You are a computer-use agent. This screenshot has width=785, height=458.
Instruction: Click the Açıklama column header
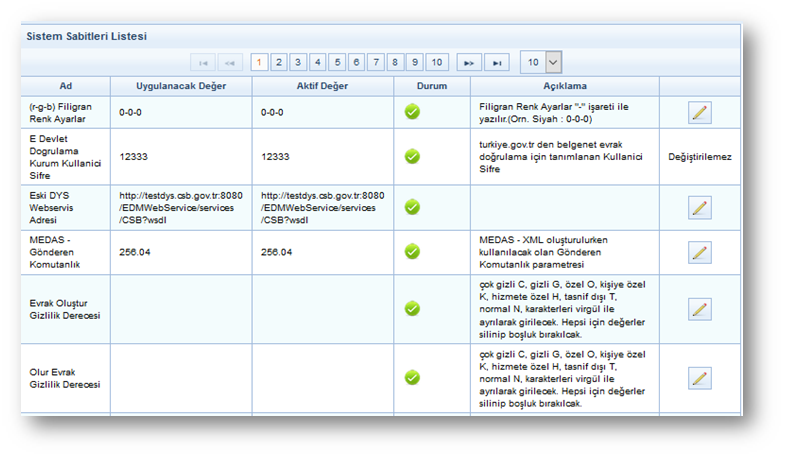[565, 86]
